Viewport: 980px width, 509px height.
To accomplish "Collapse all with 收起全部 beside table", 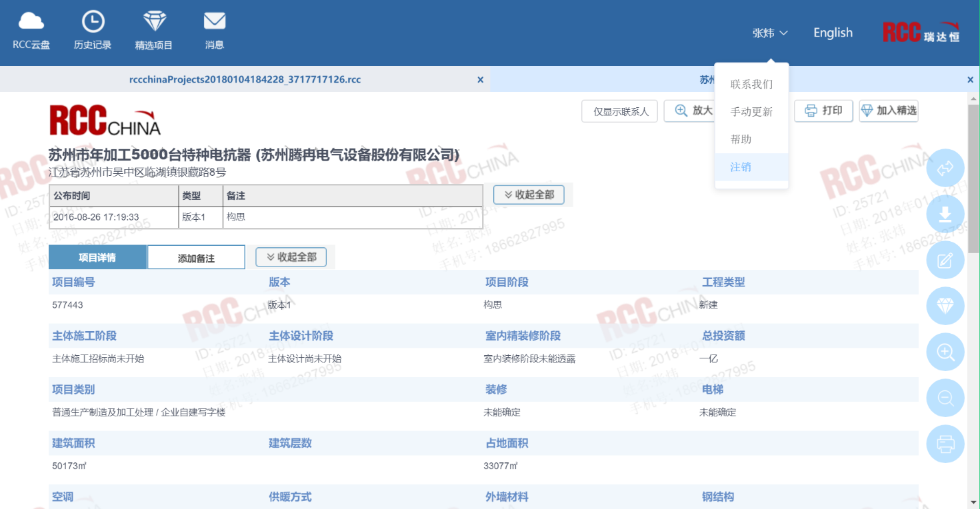I will pyautogui.click(x=529, y=195).
